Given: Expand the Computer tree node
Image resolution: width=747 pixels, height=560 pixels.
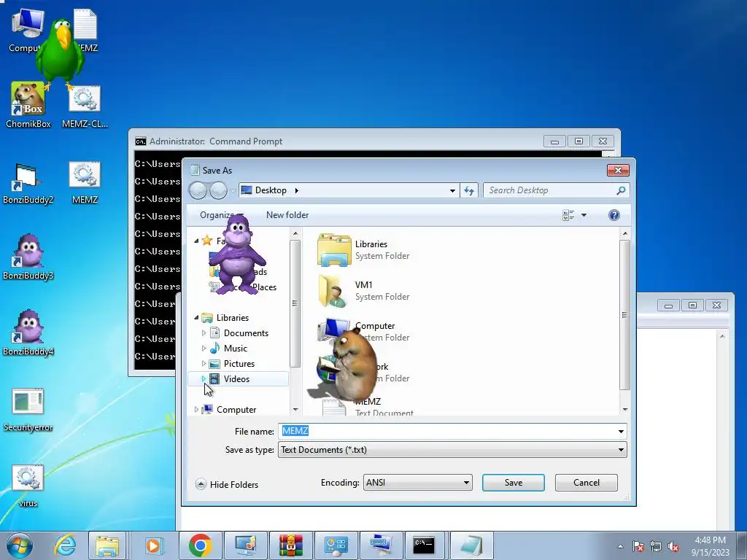Looking at the screenshot, I should (196, 410).
